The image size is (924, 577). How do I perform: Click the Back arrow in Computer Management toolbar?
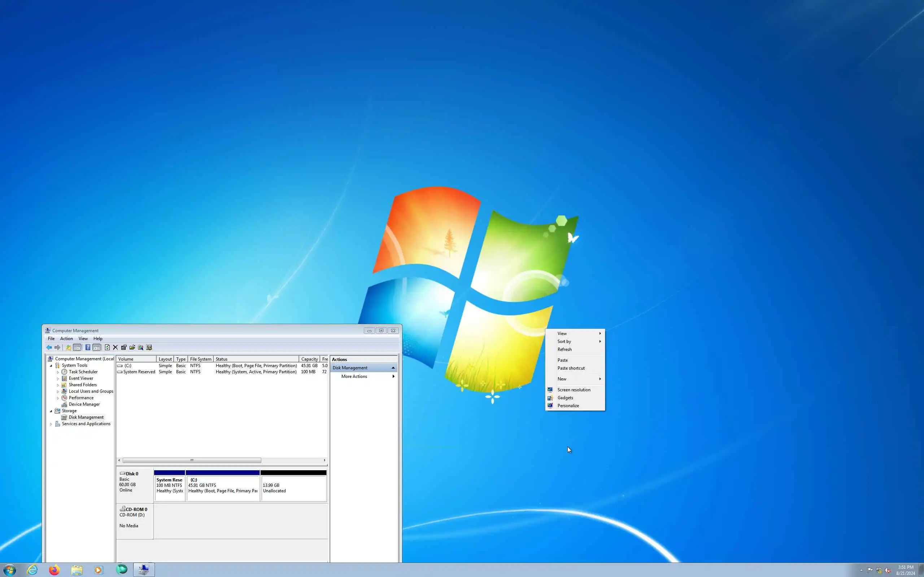49,347
